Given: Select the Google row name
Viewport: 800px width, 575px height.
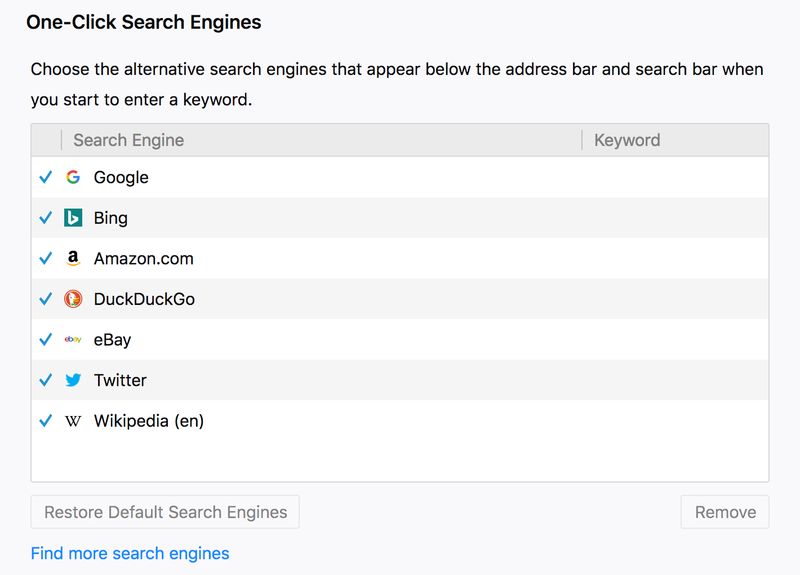Looking at the screenshot, I should point(121,178).
